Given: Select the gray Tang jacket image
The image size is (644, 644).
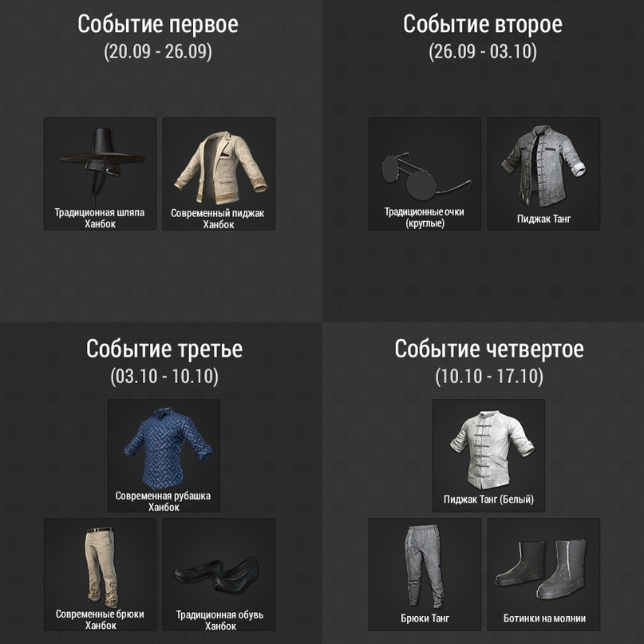Looking at the screenshot, I should click(543, 166).
